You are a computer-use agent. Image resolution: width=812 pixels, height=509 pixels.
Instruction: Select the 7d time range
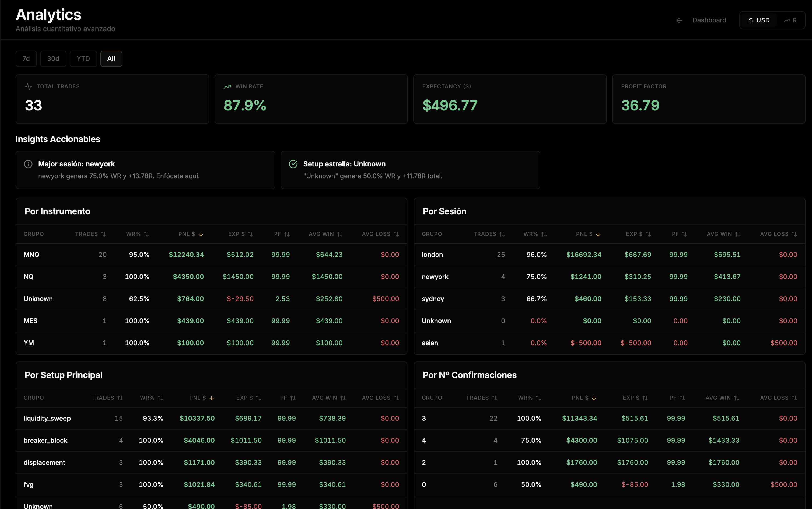(26, 59)
